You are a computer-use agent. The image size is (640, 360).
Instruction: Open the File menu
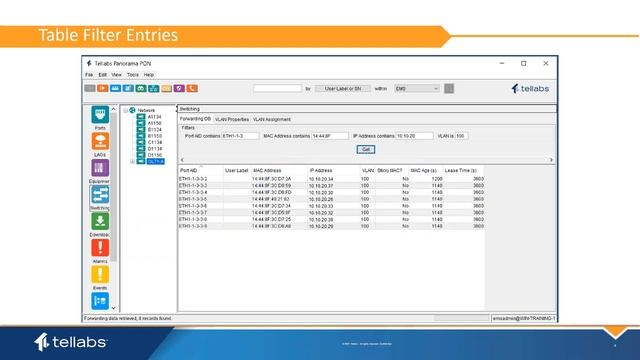pos(89,75)
